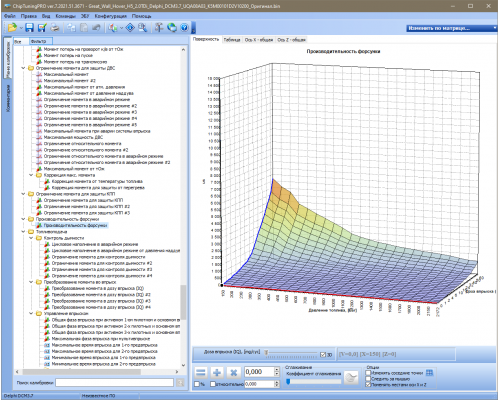Click the blue question mark help icon
The height and width of the screenshot is (400, 500).
coord(184,28)
